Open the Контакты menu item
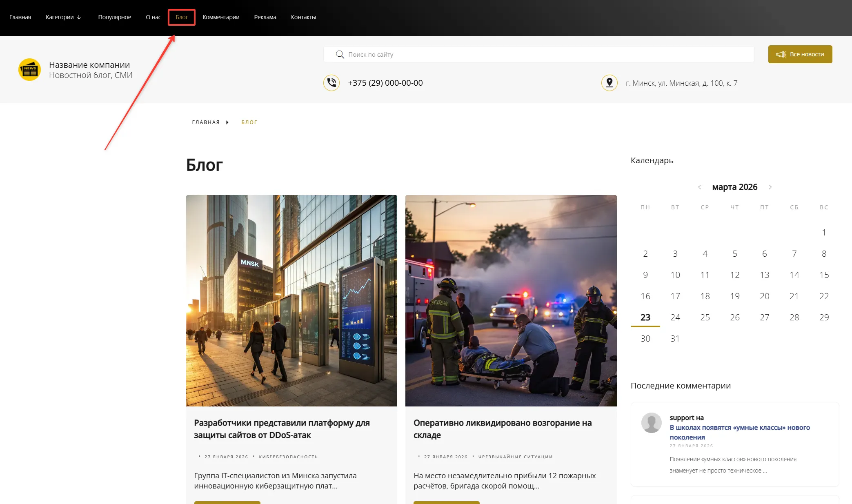This screenshot has height=504, width=852. [x=303, y=17]
